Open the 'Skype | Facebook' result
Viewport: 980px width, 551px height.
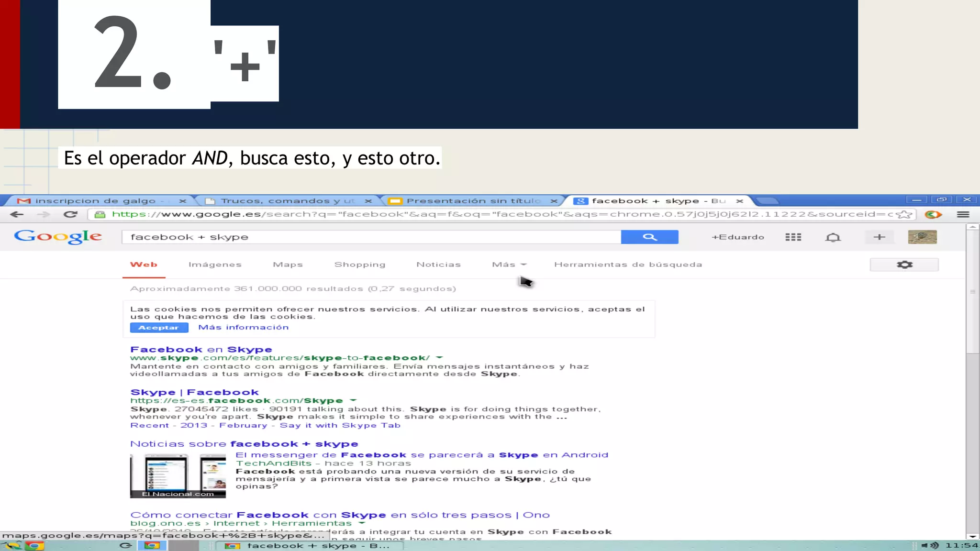click(x=194, y=392)
